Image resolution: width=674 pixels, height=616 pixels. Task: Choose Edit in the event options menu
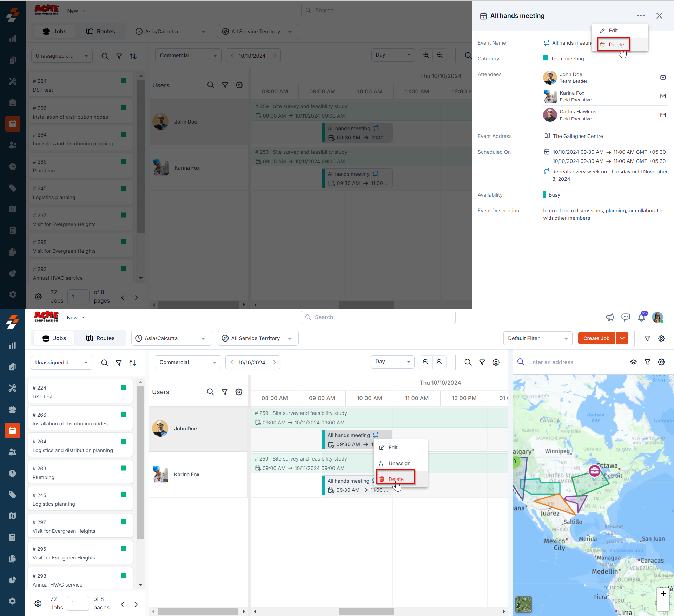point(613,31)
